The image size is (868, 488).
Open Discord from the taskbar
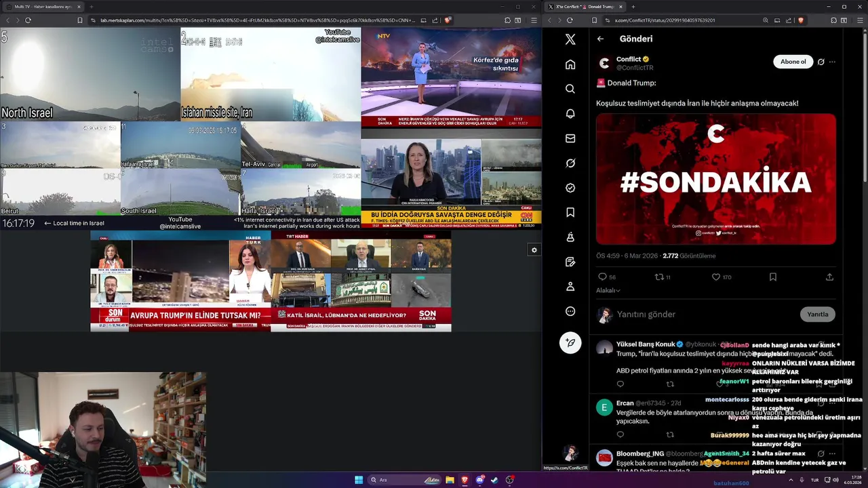point(480,480)
